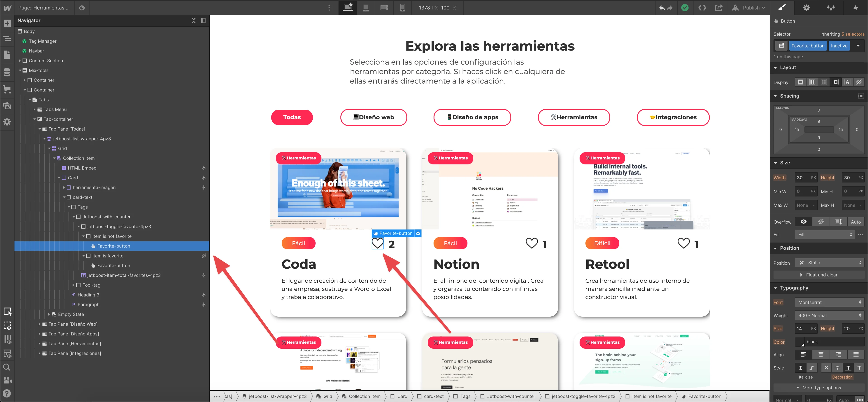The width and height of the screenshot is (868, 402).
Task: Open the black text color swatch
Action: pyautogui.click(x=800, y=342)
